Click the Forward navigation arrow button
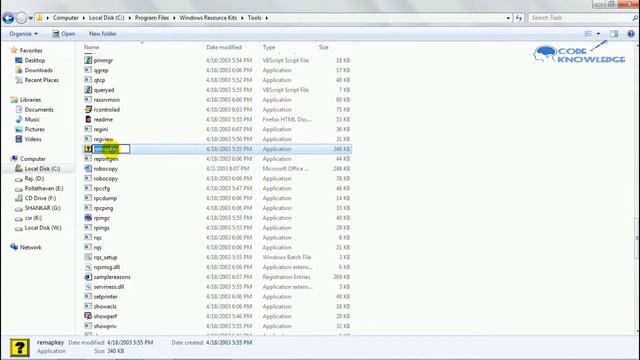 pos(21,18)
